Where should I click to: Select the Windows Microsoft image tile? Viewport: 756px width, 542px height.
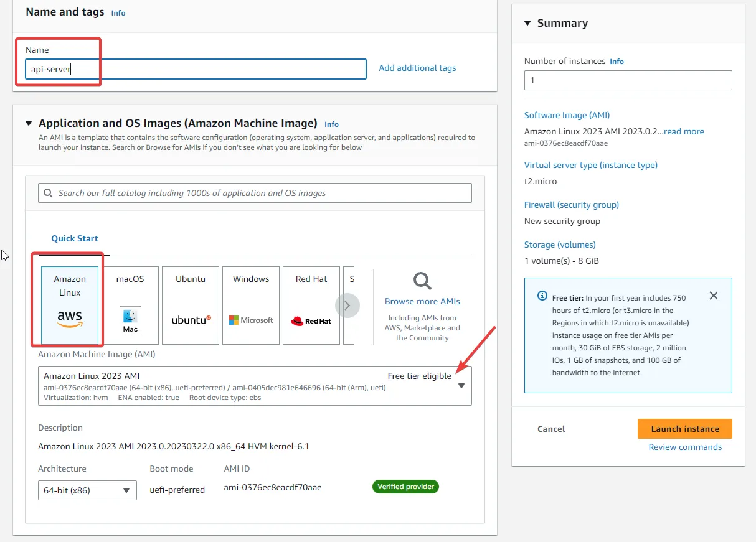click(x=250, y=305)
